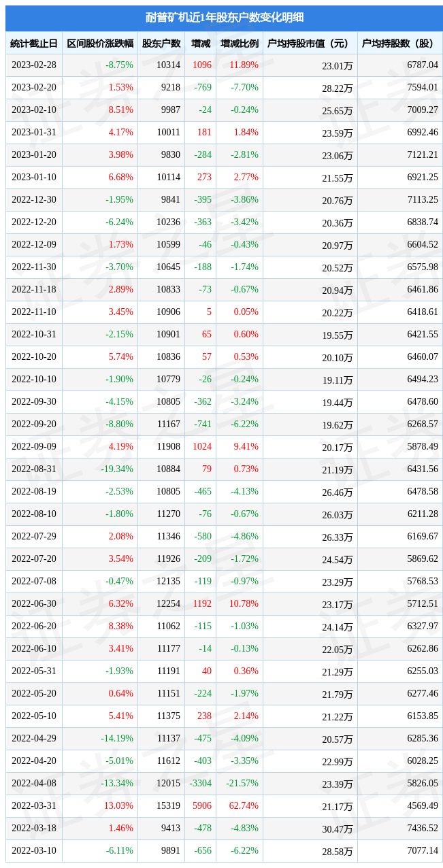Select the 户均持股市值（元） column header

310,44
